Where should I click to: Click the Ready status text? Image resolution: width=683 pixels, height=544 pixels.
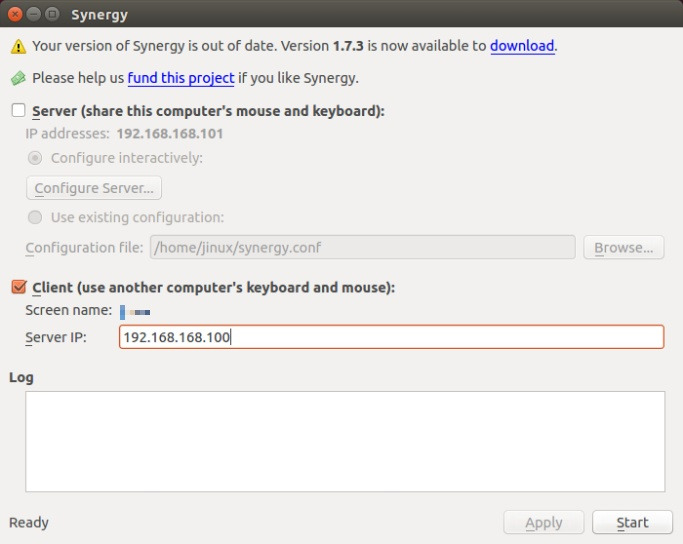tap(29, 522)
